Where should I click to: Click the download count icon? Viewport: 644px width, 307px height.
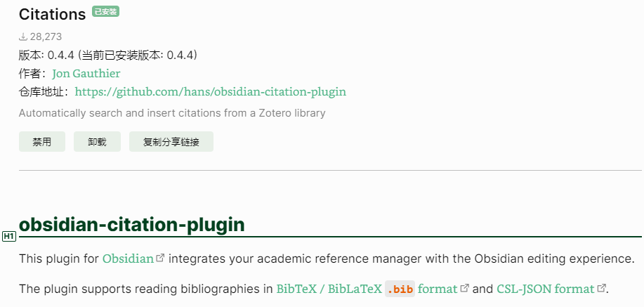[x=23, y=37]
